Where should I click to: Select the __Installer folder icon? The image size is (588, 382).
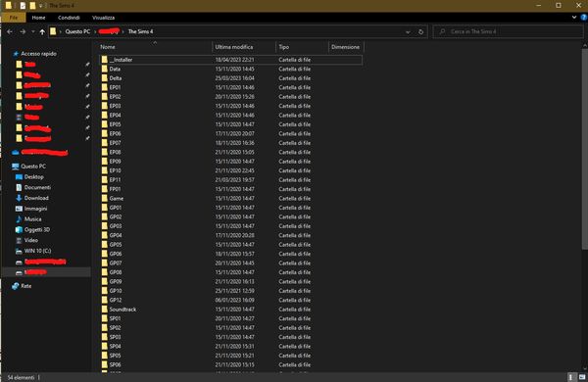click(x=105, y=60)
